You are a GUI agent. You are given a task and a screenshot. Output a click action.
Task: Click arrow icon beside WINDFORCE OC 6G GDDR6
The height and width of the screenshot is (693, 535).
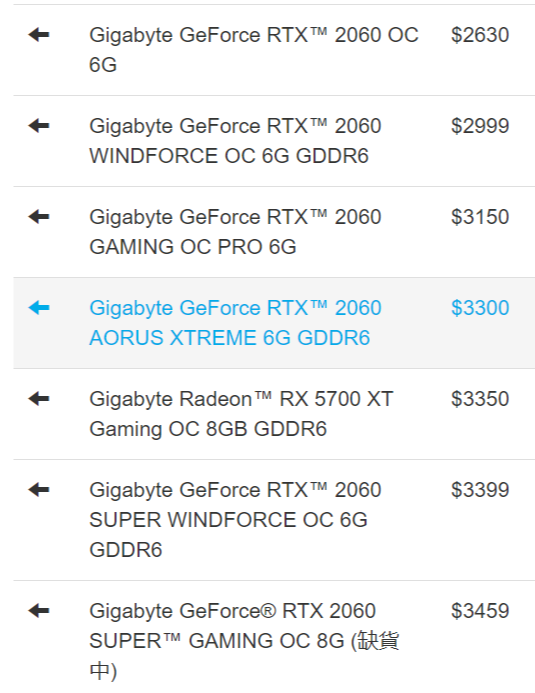pos(39,126)
